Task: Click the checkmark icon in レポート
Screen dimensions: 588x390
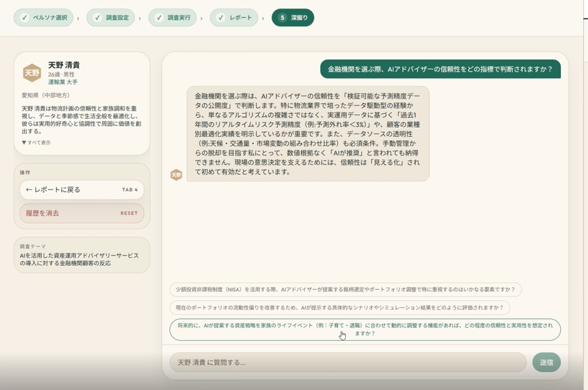Action: pos(221,18)
